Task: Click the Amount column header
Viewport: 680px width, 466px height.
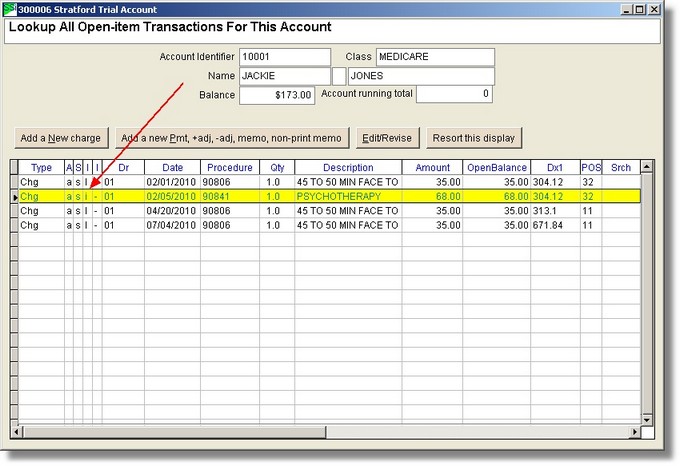Action: pos(432,167)
